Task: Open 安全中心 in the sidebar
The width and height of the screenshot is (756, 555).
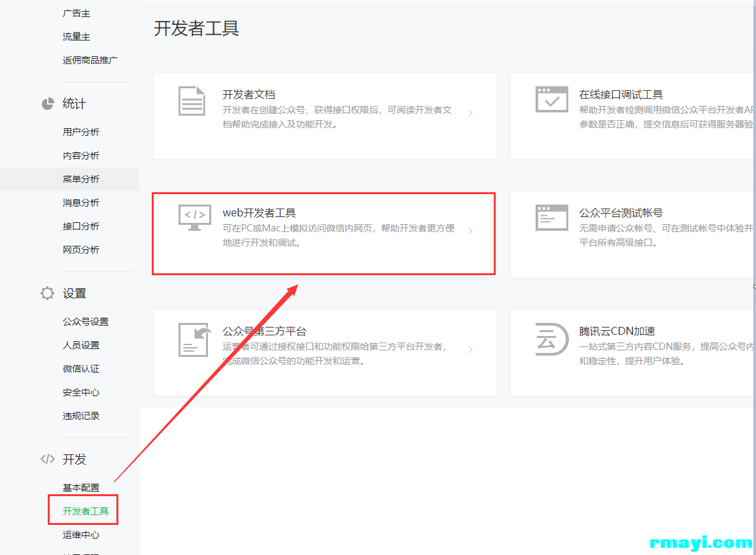Action: click(81, 393)
